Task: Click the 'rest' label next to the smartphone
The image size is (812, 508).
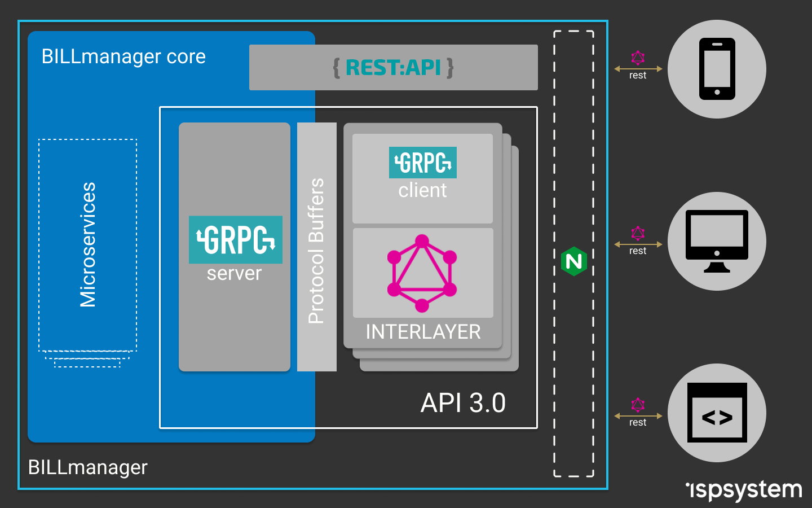Action: tap(638, 76)
